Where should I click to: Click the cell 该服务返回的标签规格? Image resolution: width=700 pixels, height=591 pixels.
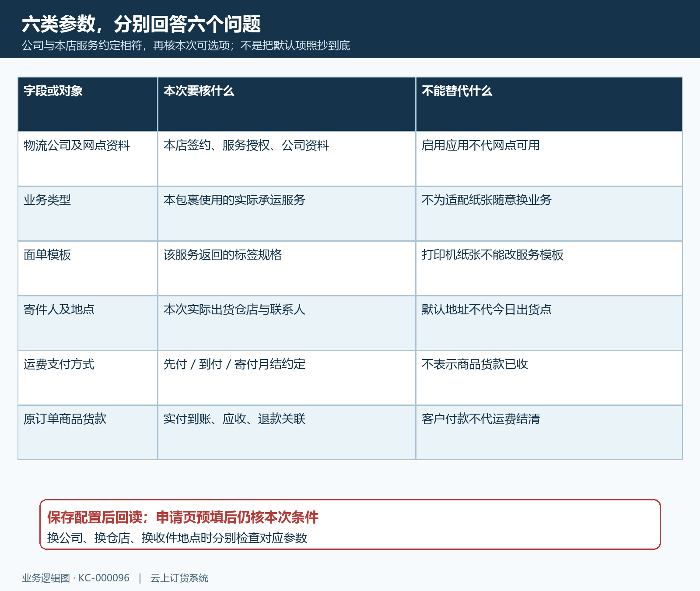point(287,268)
